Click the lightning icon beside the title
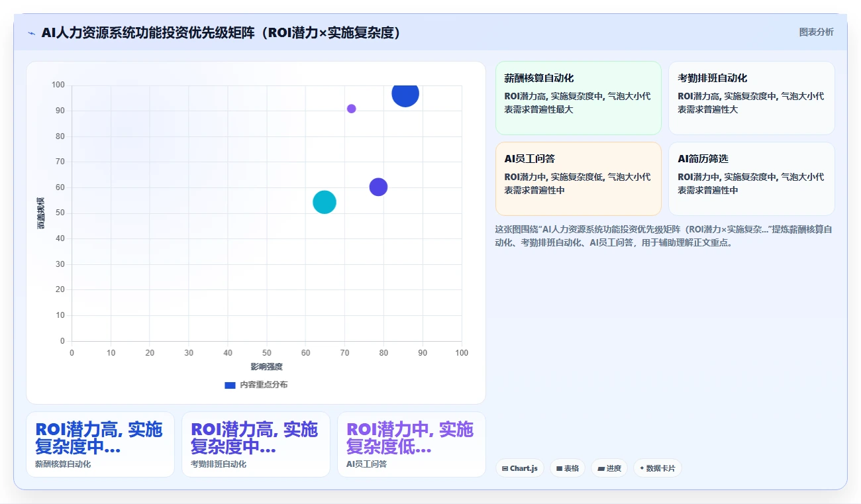Screen dimensions: 861x504 tap(31, 32)
